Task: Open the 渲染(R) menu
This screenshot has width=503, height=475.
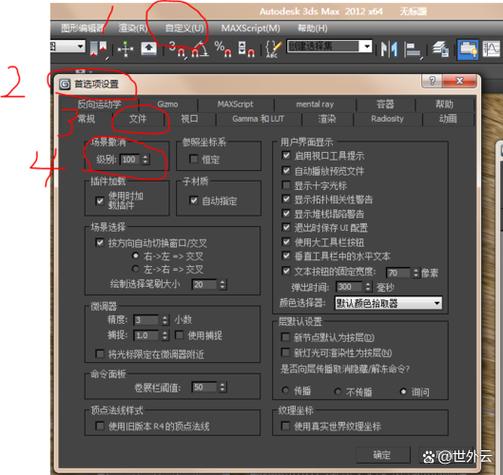Action: pos(133,28)
